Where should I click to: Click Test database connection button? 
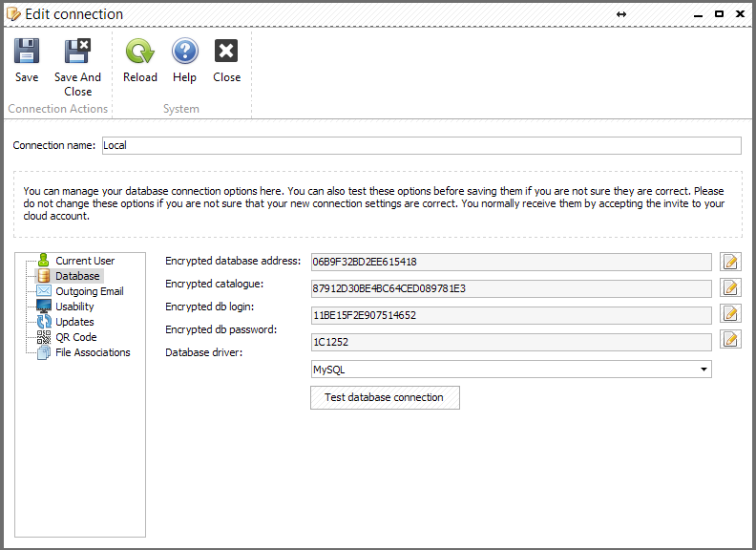[385, 397]
